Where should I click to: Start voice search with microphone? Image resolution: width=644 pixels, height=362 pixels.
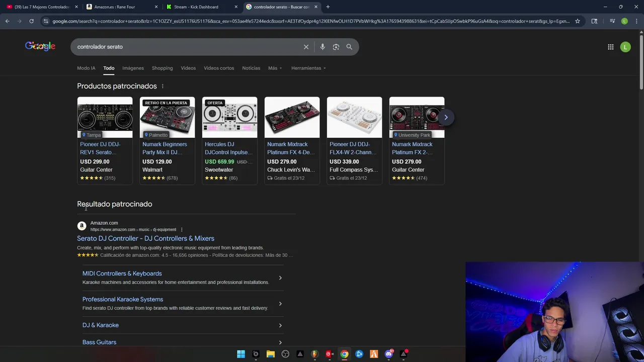pyautogui.click(x=323, y=47)
